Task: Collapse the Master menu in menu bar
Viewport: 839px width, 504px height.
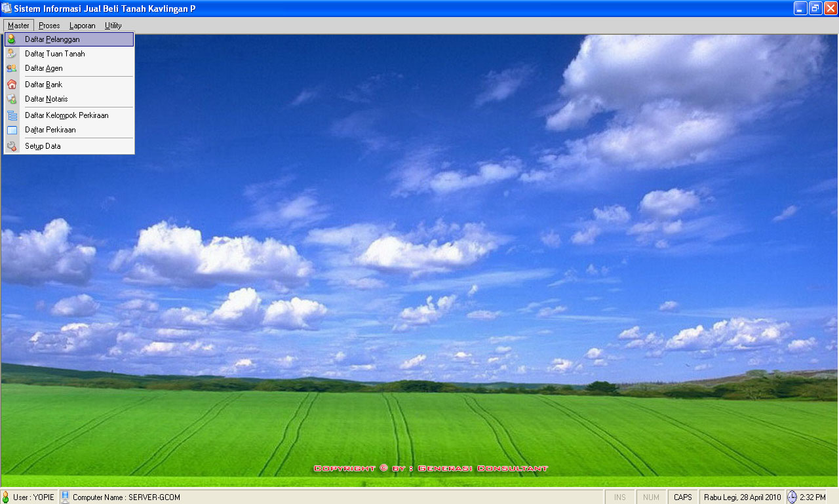Action: pyautogui.click(x=18, y=26)
